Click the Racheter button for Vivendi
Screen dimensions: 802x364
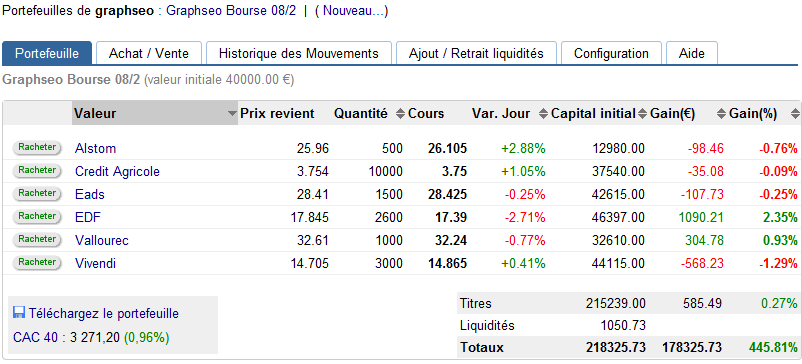pyautogui.click(x=37, y=263)
